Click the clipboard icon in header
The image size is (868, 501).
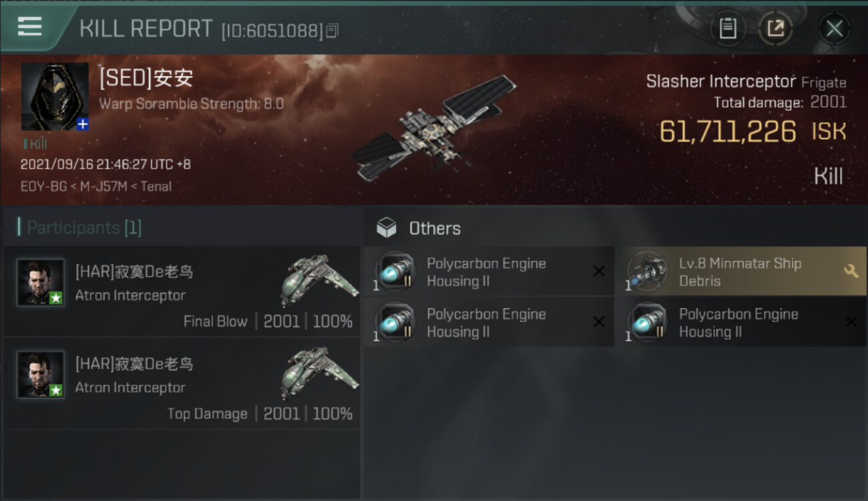click(x=728, y=29)
